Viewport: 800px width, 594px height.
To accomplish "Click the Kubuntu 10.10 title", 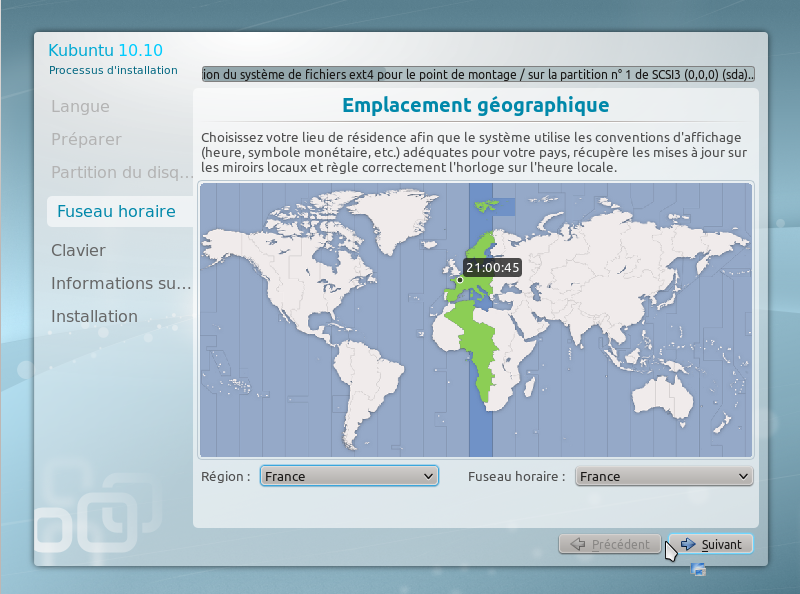I will 106,50.
